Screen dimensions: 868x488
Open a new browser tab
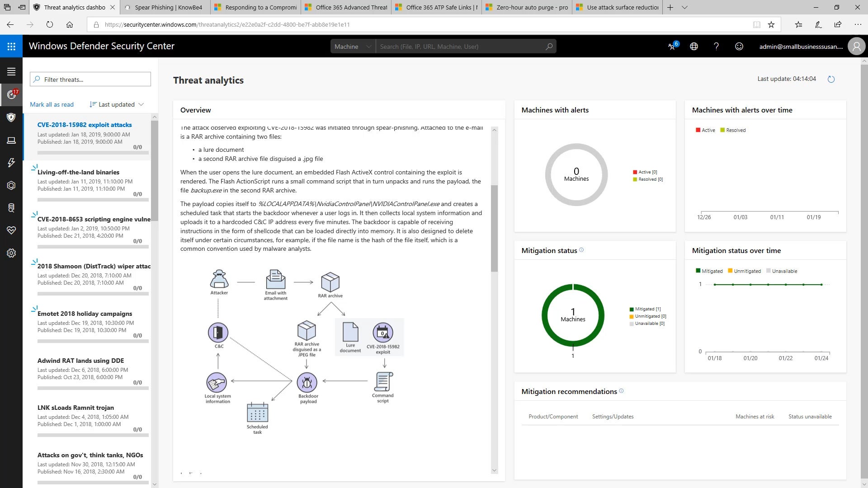[x=670, y=7]
